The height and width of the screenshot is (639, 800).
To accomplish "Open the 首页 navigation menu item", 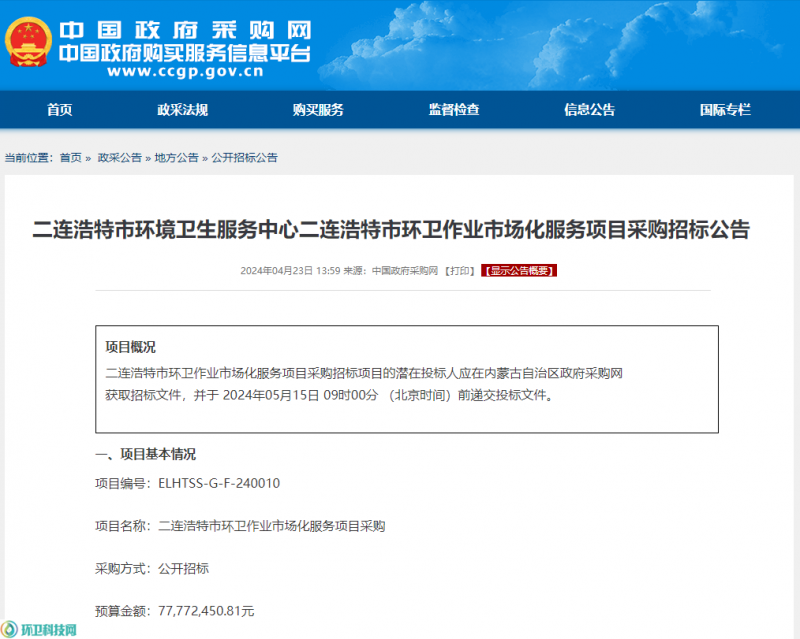I will pyautogui.click(x=60, y=110).
